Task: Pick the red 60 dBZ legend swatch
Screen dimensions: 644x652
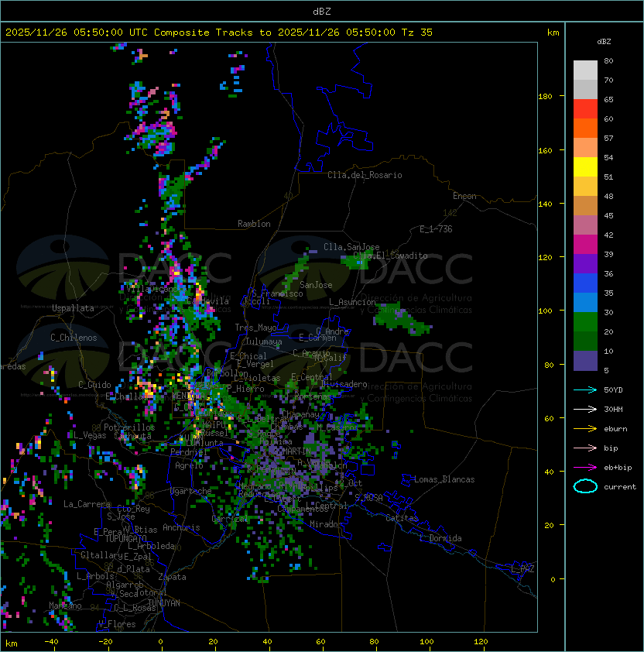Action: click(x=585, y=109)
